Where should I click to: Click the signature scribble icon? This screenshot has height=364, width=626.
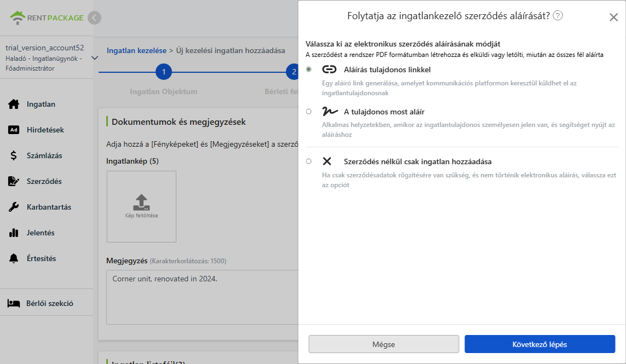(x=330, y=111)
